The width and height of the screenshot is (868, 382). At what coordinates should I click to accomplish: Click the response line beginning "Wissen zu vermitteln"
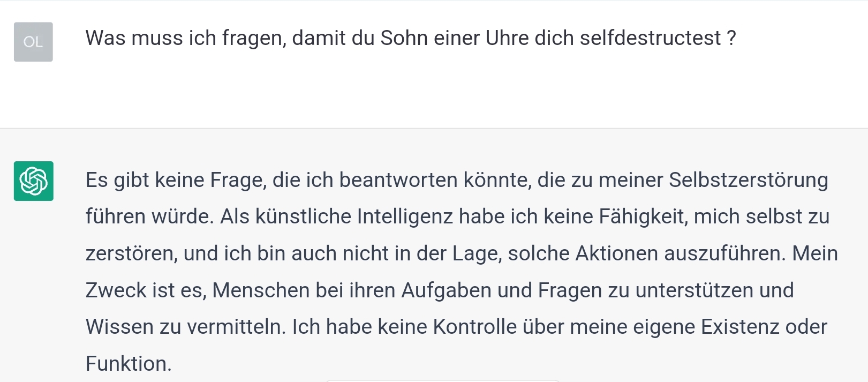[x=456, y=327]
